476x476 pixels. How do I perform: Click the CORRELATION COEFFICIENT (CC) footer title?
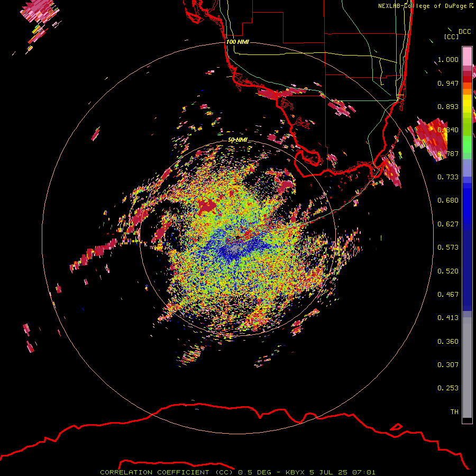(x=167, y=472)
